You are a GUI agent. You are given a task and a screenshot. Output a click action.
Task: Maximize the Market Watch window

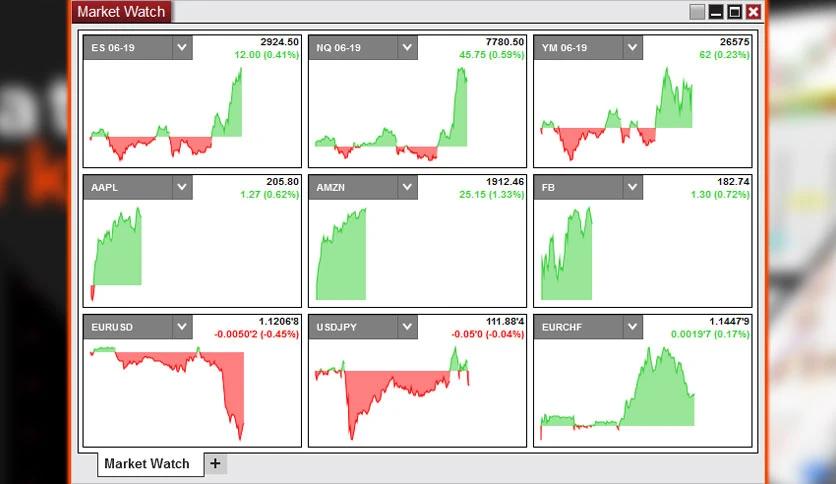[x=735, y=12]
